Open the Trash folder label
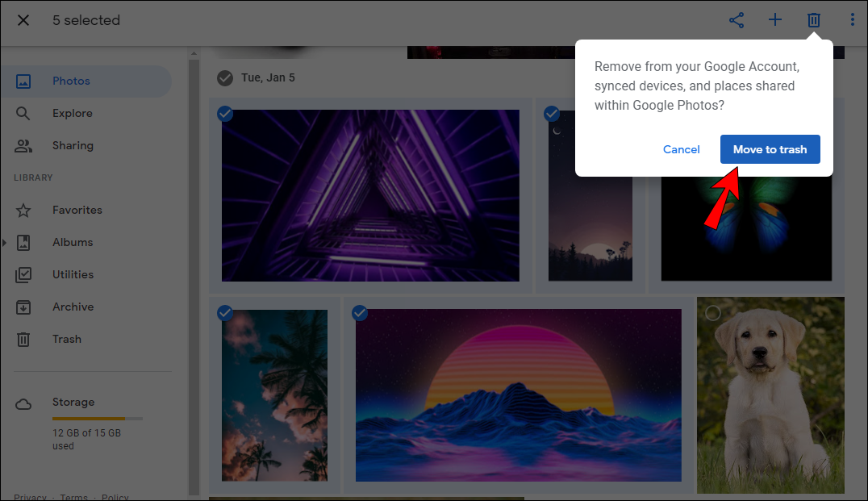The width and height of the screenshot is (868, 501). click(67, 339)
